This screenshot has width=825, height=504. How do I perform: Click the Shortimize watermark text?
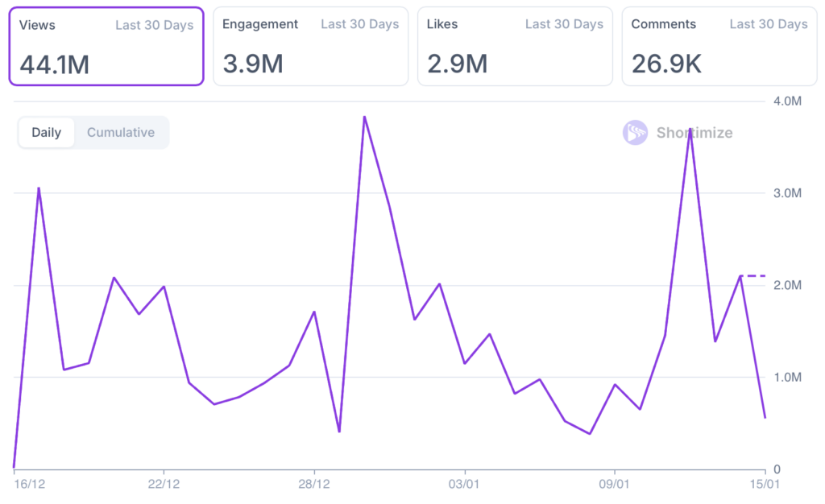click(x=694, y=133)
